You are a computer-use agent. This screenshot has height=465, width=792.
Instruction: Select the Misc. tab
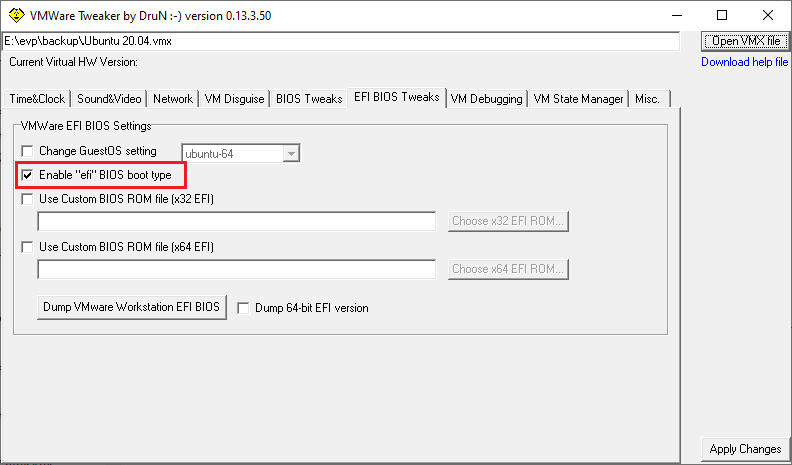648,99
